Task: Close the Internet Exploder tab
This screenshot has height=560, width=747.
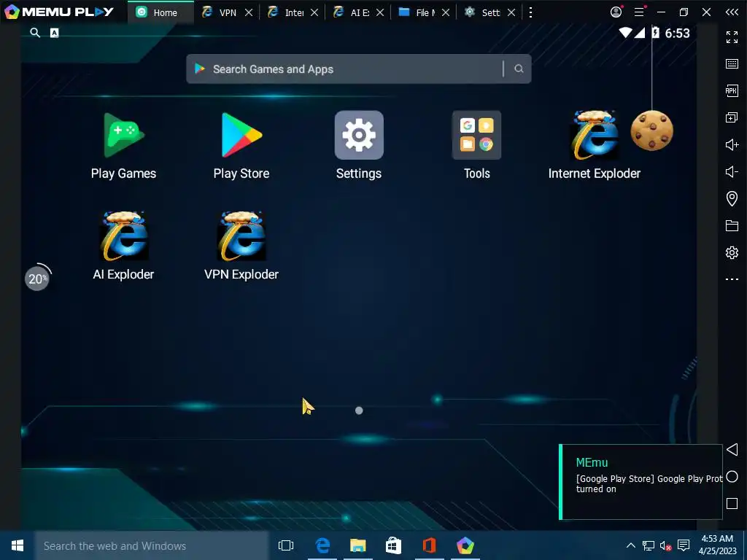Action: coord(314,13)
